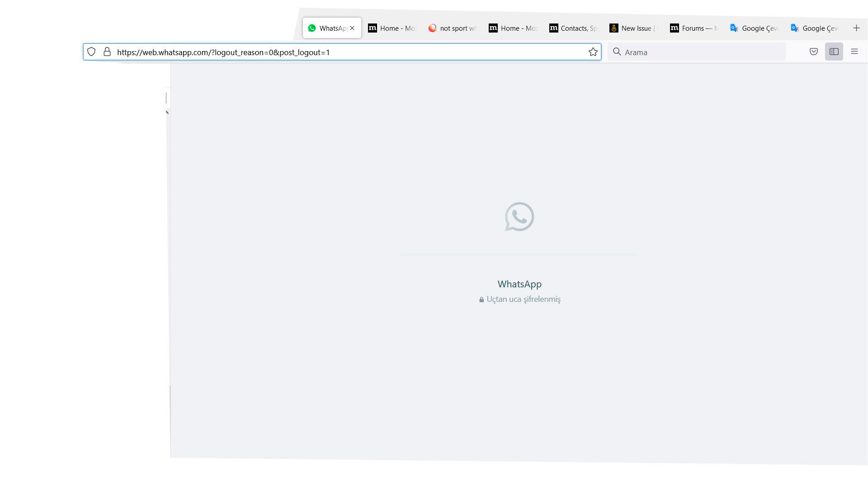
Task: Click the shield/privacy icon in address bar
Action: tap(90, 52)
